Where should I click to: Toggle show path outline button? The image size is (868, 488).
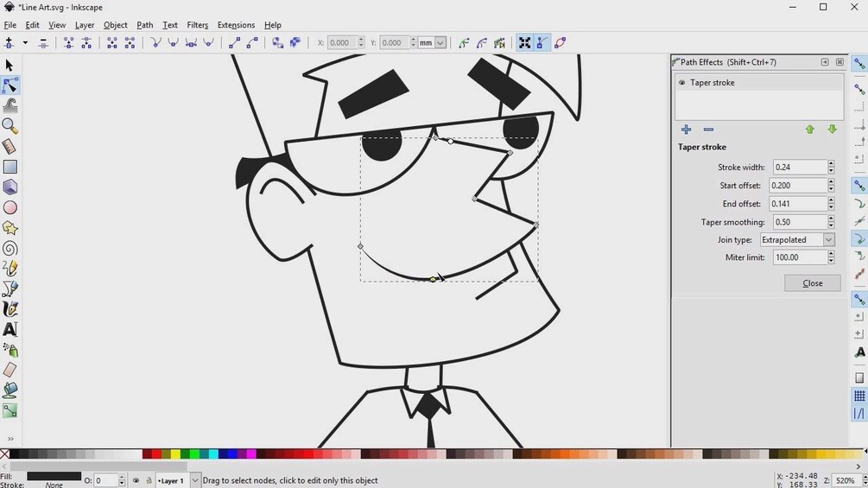561,42
